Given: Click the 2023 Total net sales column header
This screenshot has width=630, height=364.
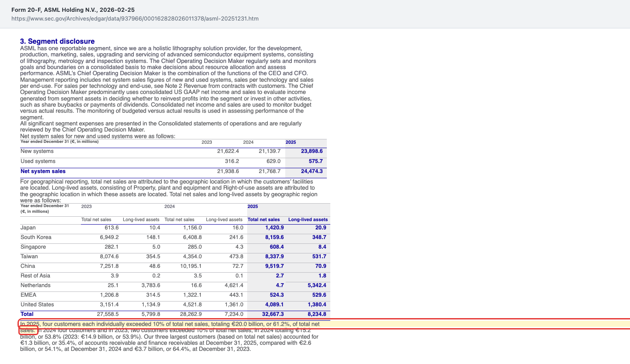Looking at the screenshot, I should (96, 220).
